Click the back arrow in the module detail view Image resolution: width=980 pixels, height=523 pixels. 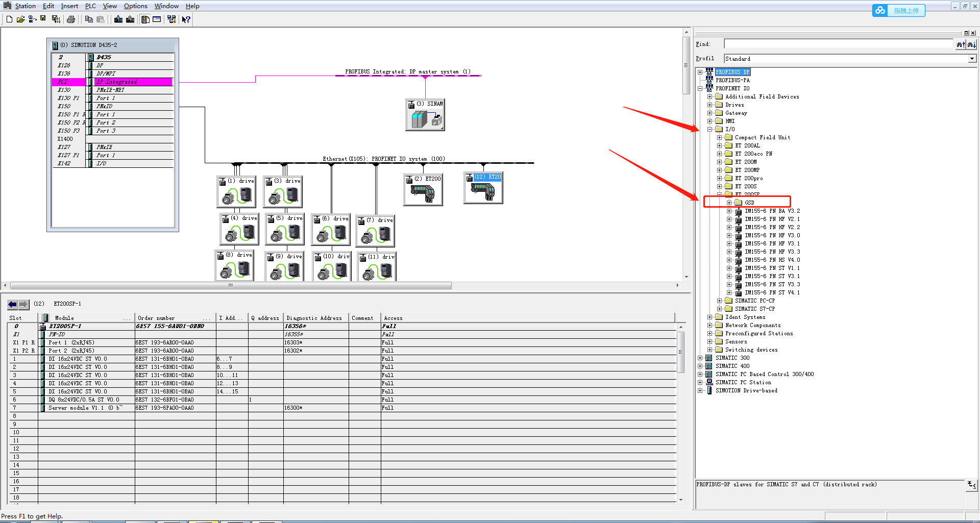13,304
